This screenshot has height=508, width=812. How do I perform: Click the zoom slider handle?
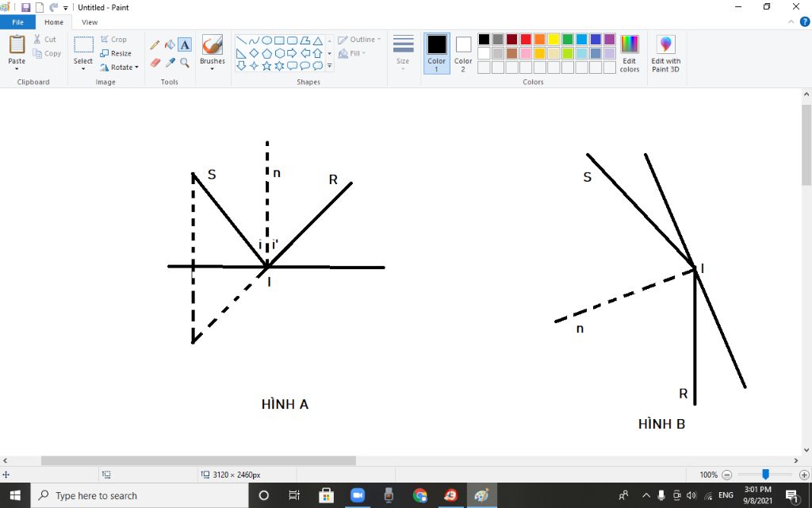coord(765,475)
